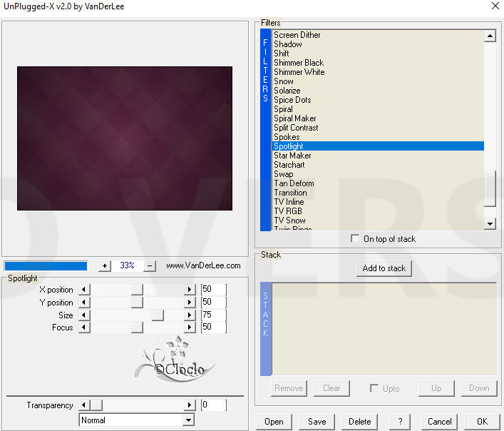
Task: Click the question mark help button
Action: pyautogui.click(x=400, y=422)
